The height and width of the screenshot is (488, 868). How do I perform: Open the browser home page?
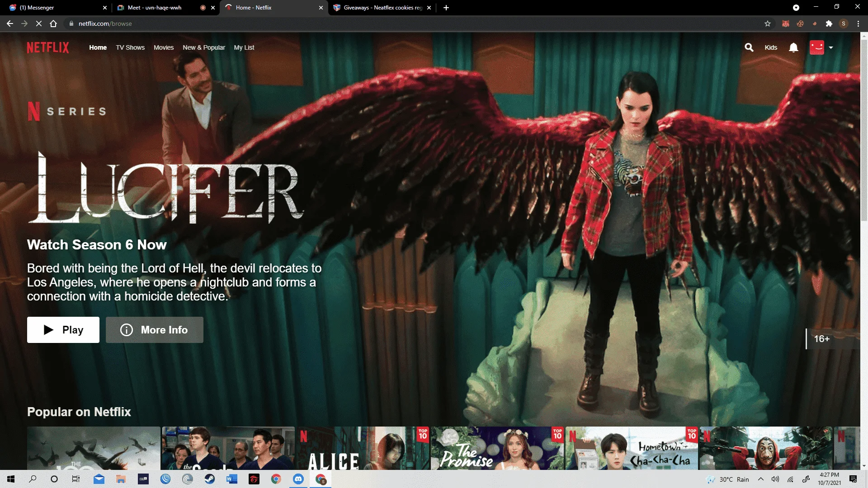click(x=53, y=23)
